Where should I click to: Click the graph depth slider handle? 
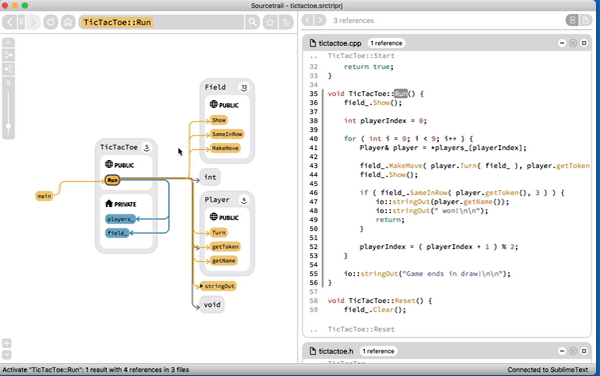point(8,126)
